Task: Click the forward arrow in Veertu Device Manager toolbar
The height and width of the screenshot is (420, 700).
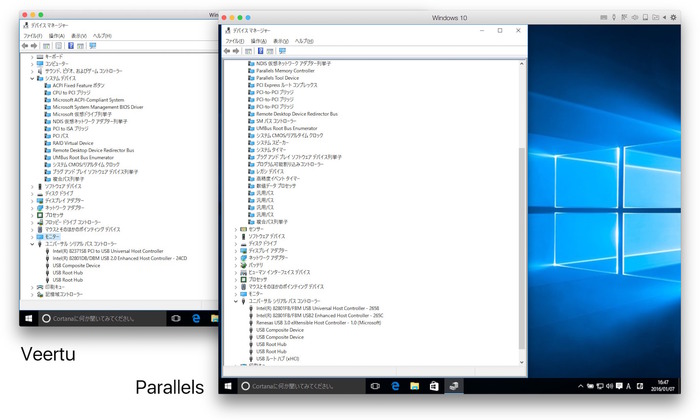Action: pos(33,46)
